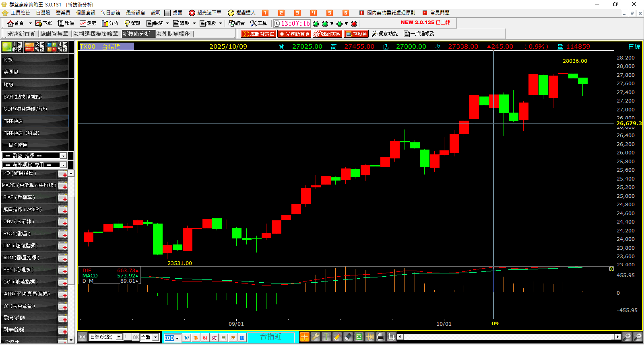Select the text annotation T tool

point(326,337)
